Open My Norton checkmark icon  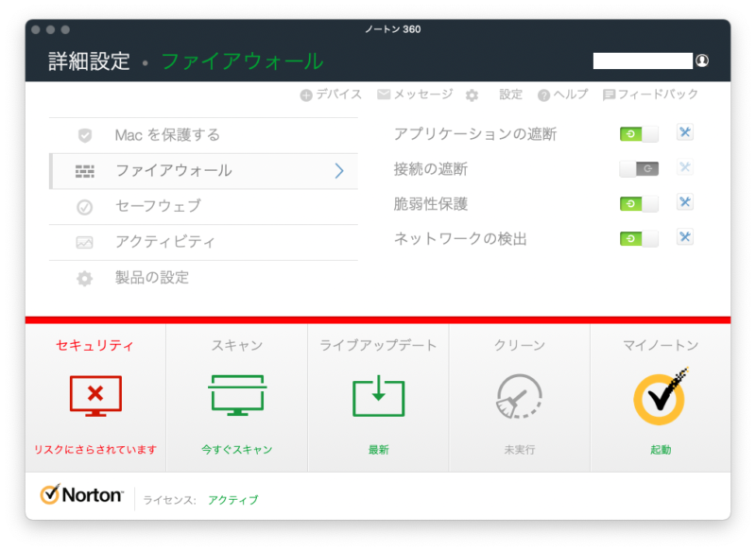[660, 397]
